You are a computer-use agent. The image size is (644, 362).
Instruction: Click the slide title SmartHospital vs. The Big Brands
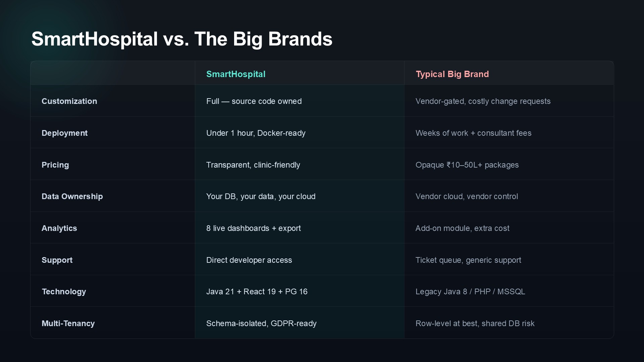(182, 39)
